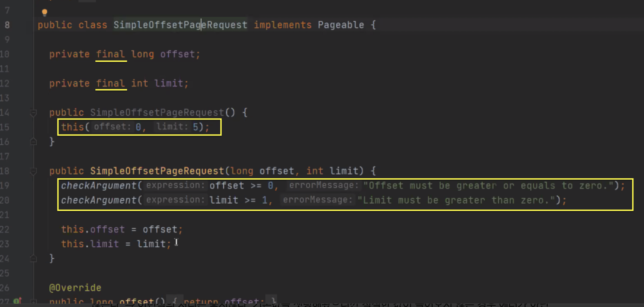Click the 'this(' call on line 15
This screenshot has height=307, width=644.
75,127
